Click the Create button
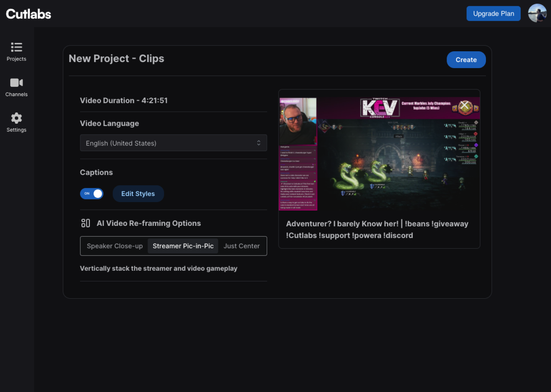Viewport: 551px width, 392px height. pos(466,60)
